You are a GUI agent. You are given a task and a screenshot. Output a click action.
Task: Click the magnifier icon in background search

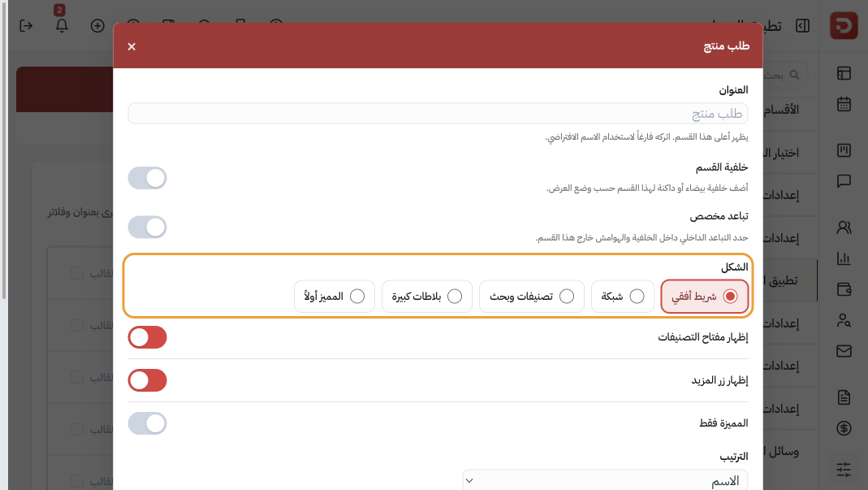(794, 75)
